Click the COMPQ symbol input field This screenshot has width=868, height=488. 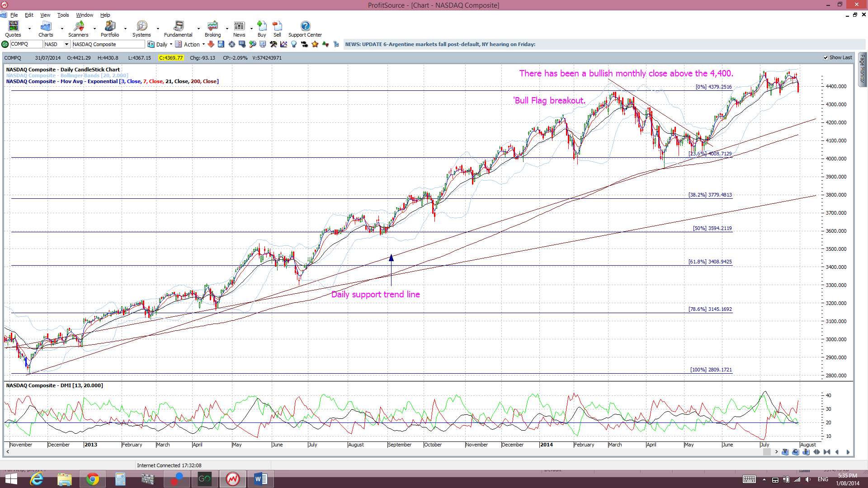coord(26,44)
